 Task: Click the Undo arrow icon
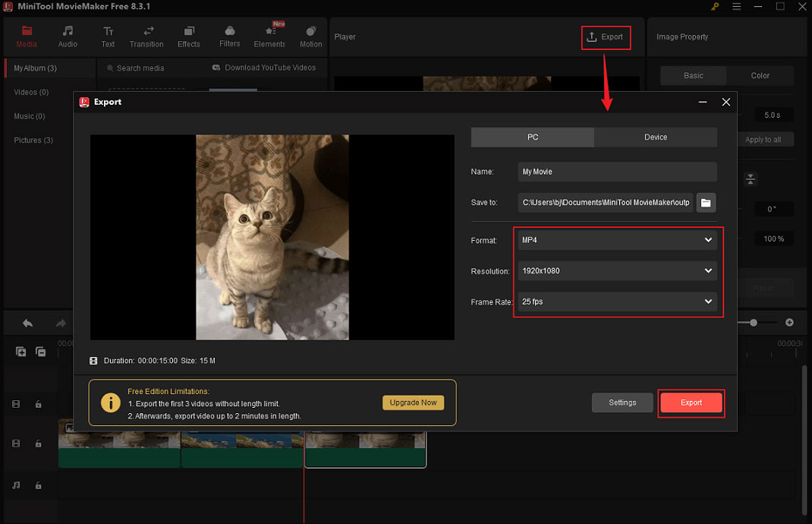[26, 322]
